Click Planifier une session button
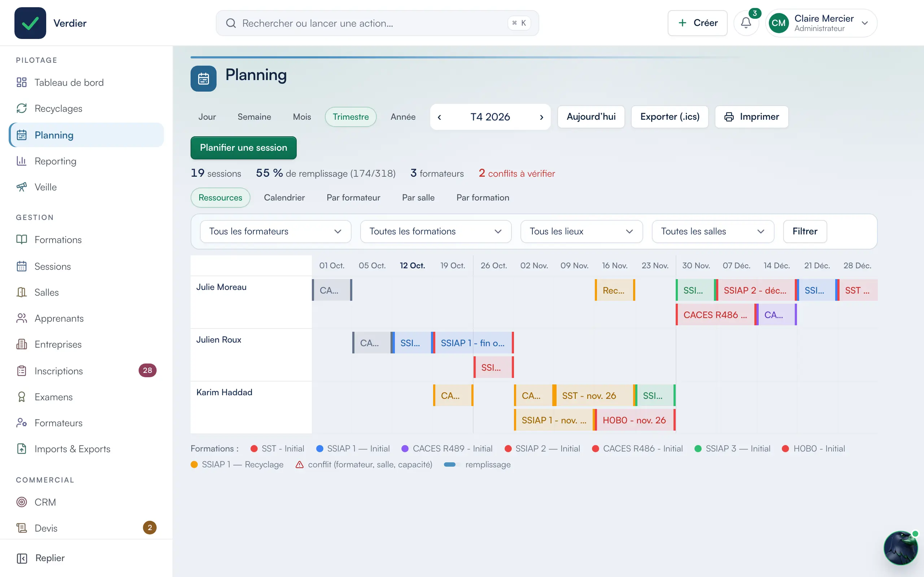Image resolution: width=924 pixels, height=577 pixels. pos(244,148)
